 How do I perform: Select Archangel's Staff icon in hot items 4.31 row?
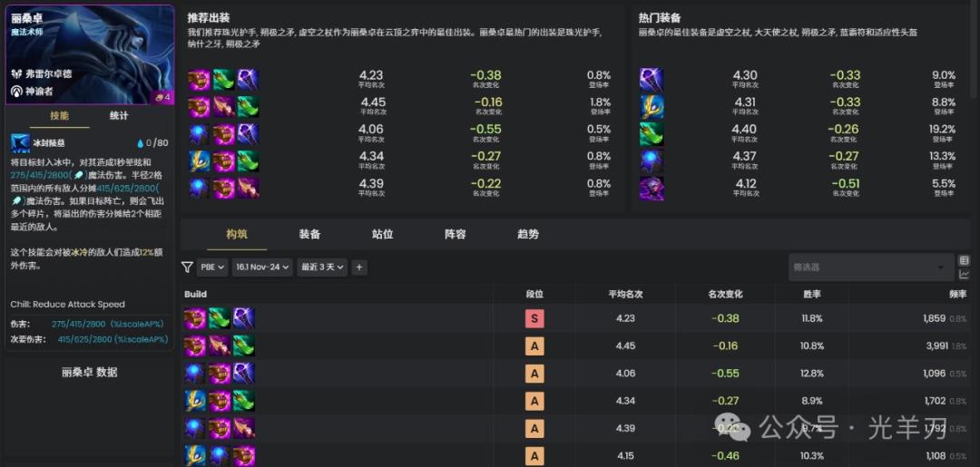(x=652, y=107)
